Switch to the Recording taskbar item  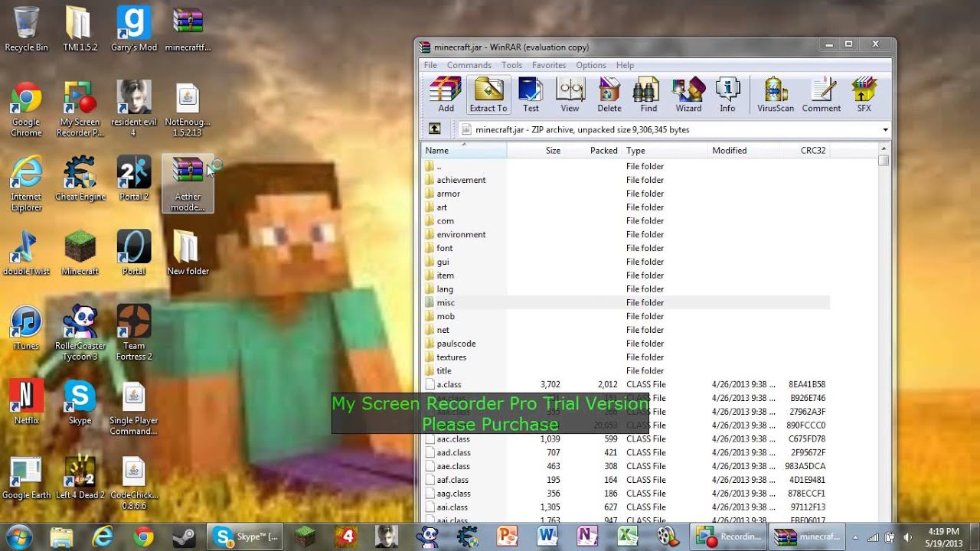[x=728, y=536]
